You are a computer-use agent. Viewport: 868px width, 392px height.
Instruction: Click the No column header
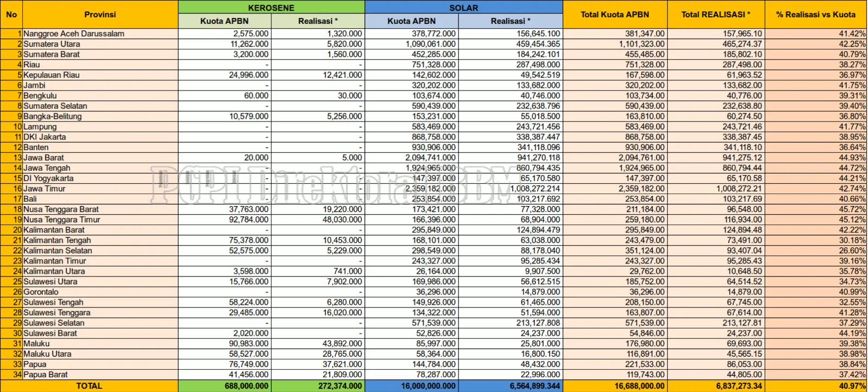click(x=11, y=15)
